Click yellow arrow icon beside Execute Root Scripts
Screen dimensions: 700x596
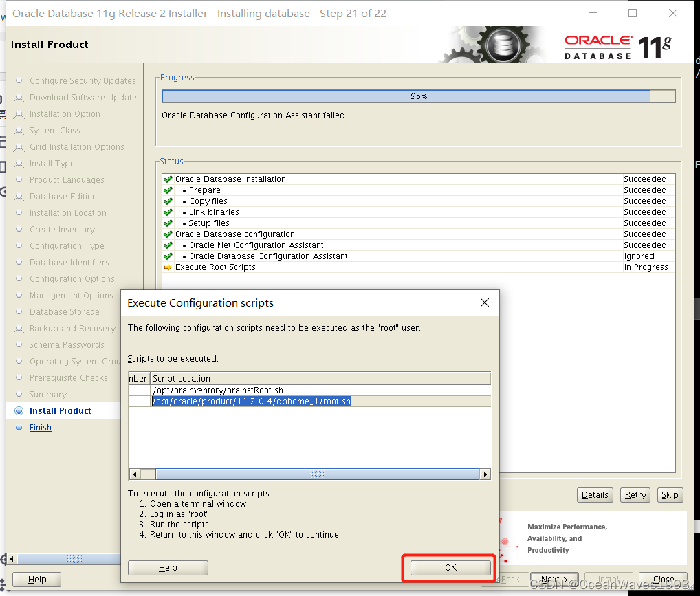(168, 267)
